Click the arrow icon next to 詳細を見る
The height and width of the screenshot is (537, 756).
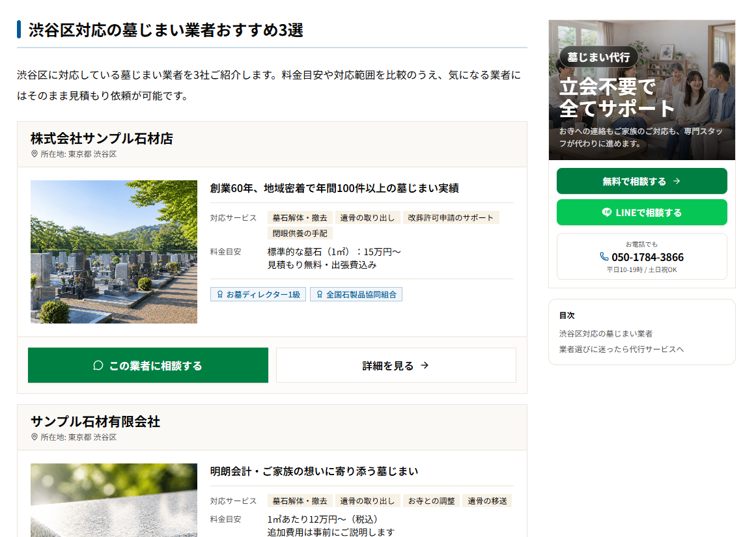click(425, 365)
